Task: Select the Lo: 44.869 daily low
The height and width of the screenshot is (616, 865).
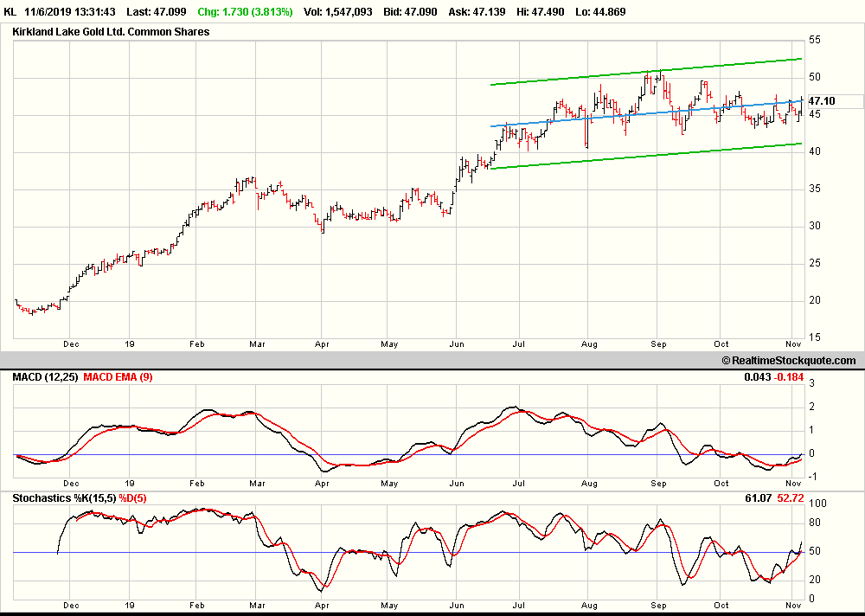Action: coord(600,11)
